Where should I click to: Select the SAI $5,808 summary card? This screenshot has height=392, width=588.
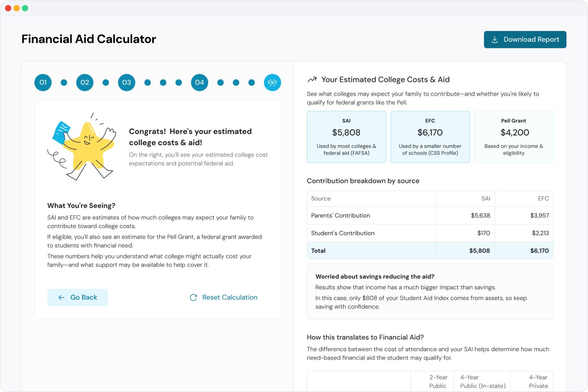[x=347, y=137]
